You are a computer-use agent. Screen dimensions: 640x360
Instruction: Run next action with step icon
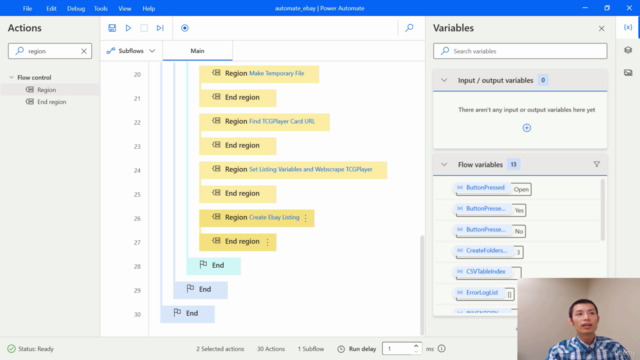point(160,28)
